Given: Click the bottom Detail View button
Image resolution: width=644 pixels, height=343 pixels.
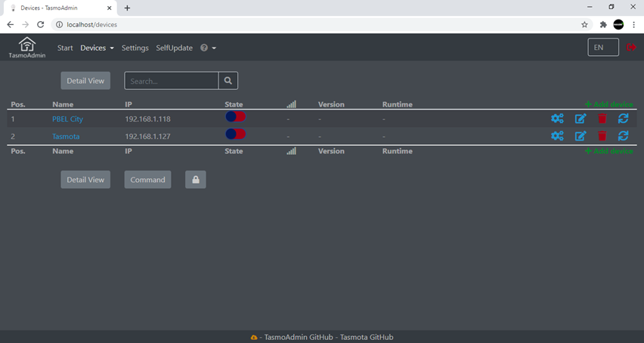Looking at the screenshot, I should pos(85,180).
